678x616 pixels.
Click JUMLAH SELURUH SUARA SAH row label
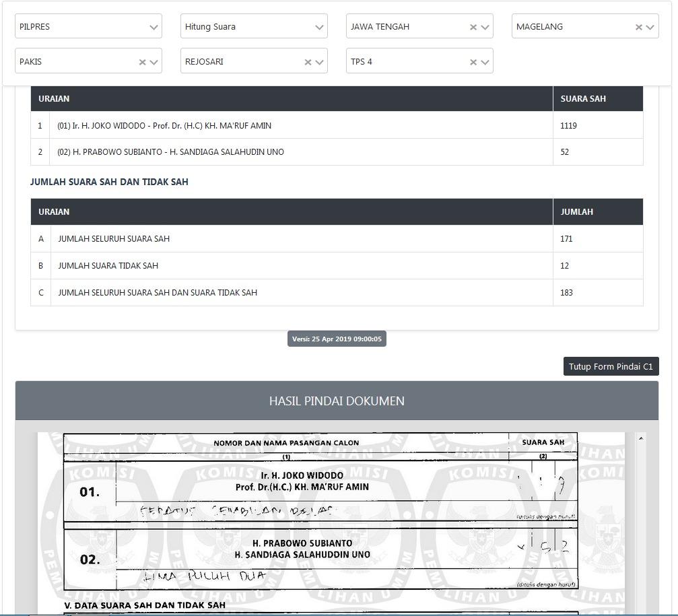tap(114, 238)
